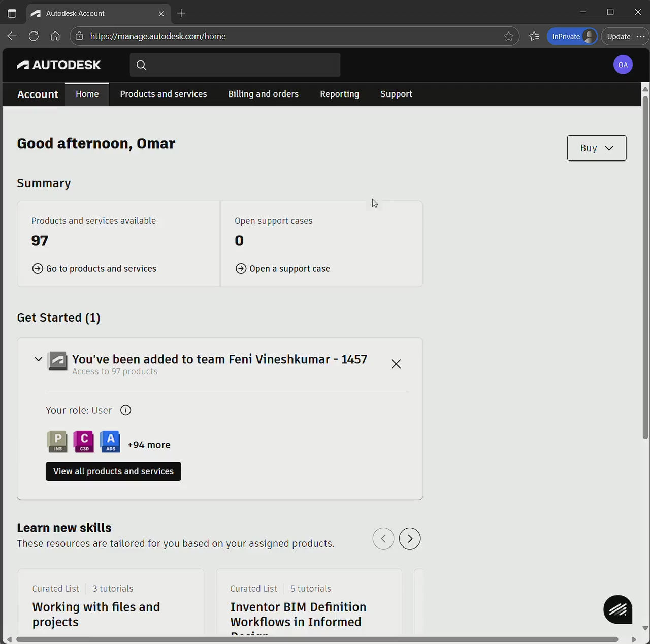Switch to Billing and orders tab
This screenshot has width=650, height=644.
[x=263, y=94]
